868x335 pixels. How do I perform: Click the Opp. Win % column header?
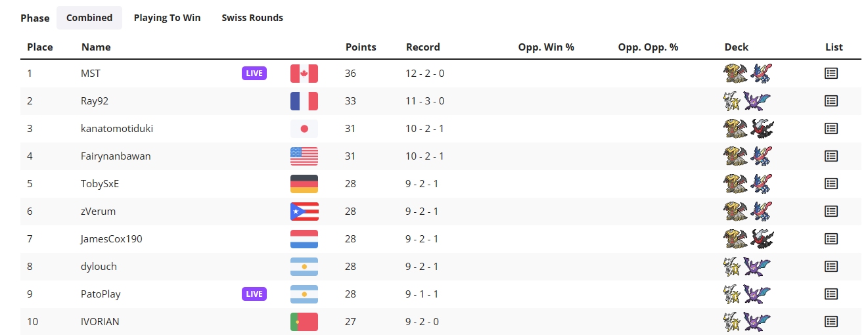(x=546, y=47)
